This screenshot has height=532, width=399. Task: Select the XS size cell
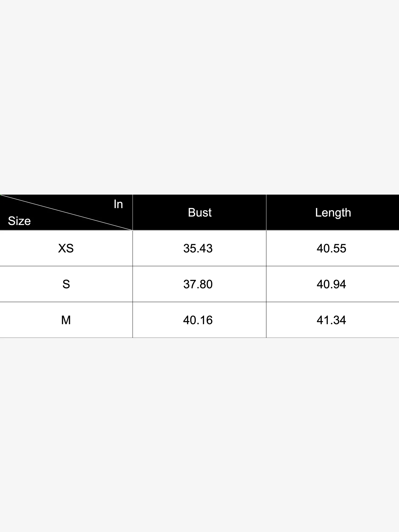[66, 248]
